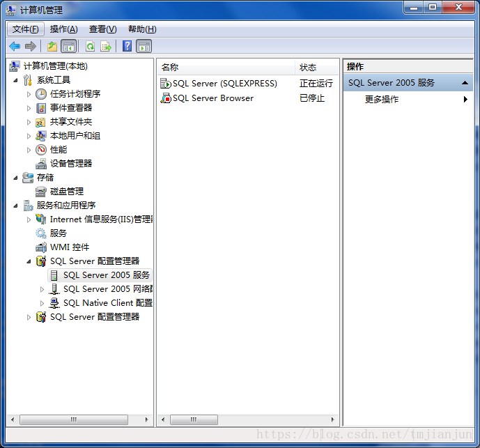480x448 pixels.
Task: Click the export list toolbar icon
Action: (x=106, y=47)
